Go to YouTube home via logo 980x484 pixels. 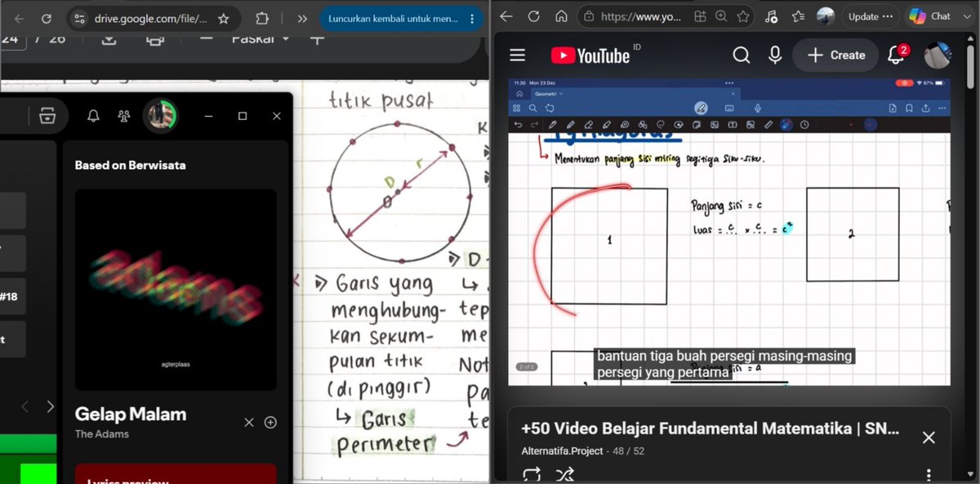click(590, 56)
